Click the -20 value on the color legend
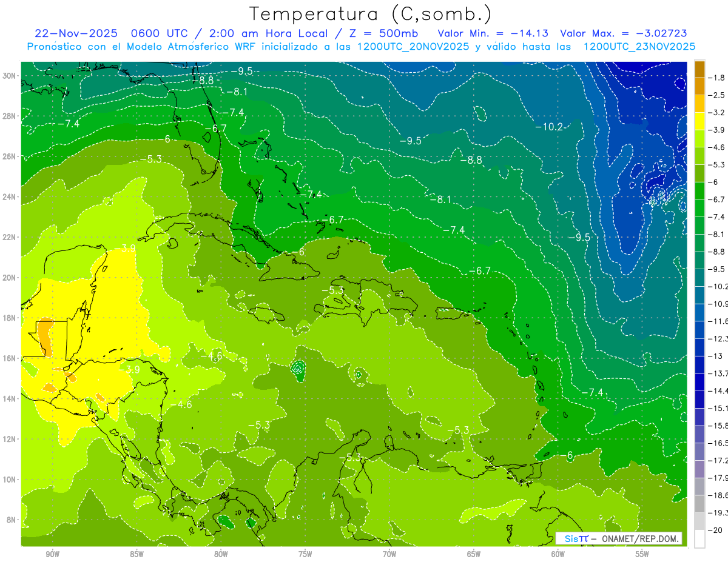Image resolution: width=728 pixels, height=562 pixels. tap(715, 530)
